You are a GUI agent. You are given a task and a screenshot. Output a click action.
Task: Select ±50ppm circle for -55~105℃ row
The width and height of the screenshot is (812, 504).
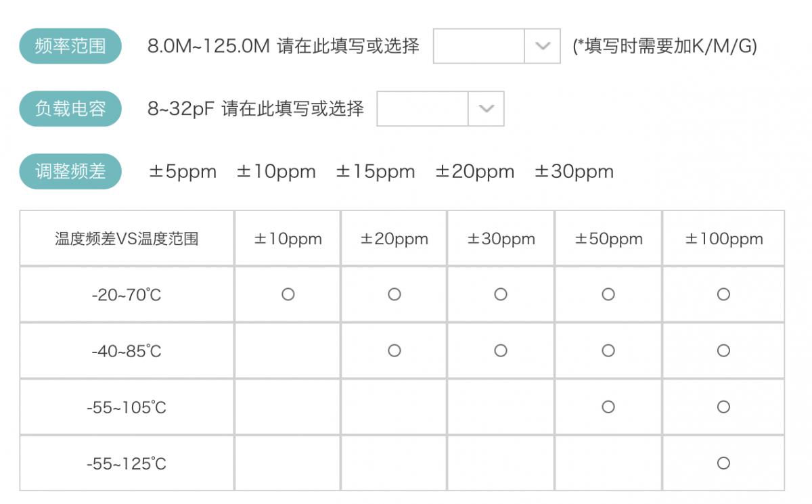(x=608, y=407)
